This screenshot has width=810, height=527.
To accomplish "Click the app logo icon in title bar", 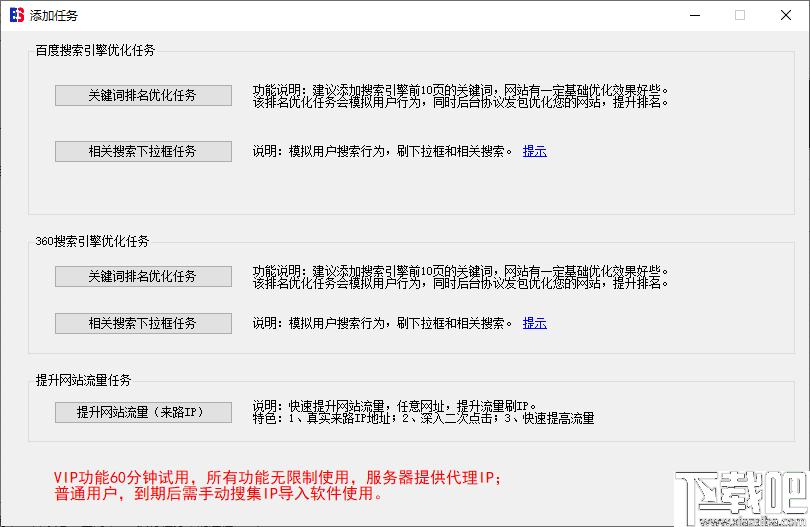I will (17, 15).
